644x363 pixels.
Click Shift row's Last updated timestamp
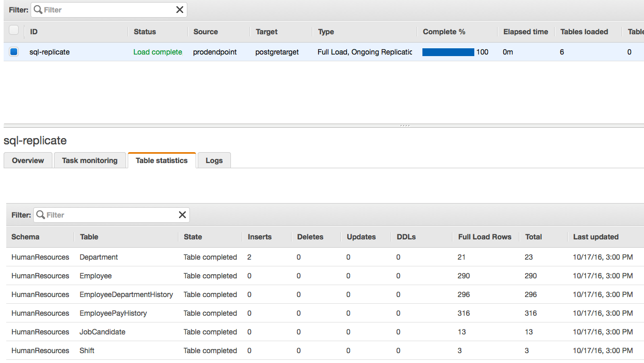click(x=603, y=351)
